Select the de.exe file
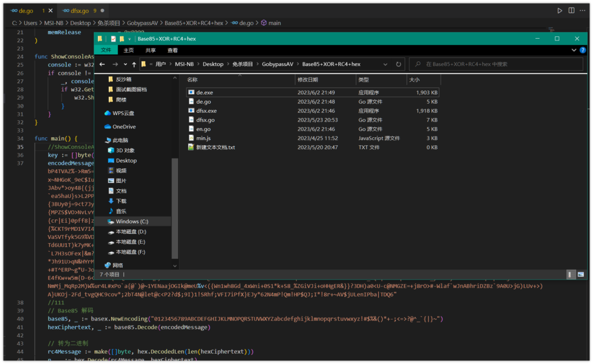593x364 pixels. 312,93
